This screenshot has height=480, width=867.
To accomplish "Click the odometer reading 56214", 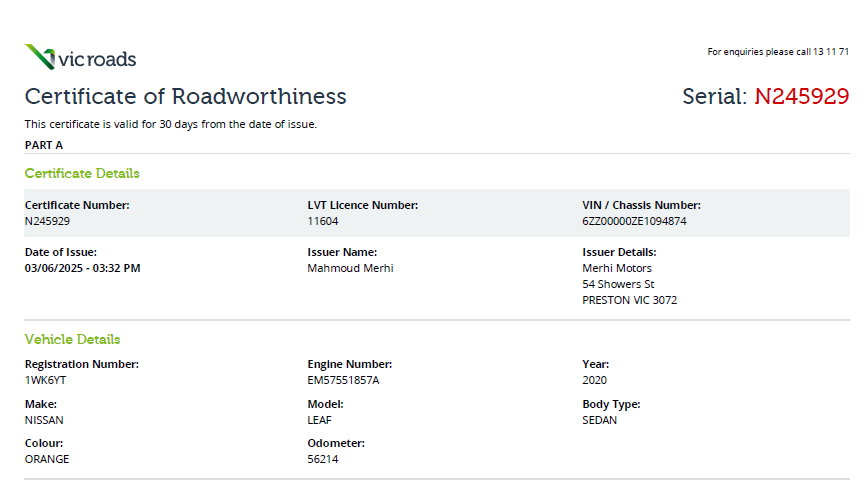I will point(323,459).
